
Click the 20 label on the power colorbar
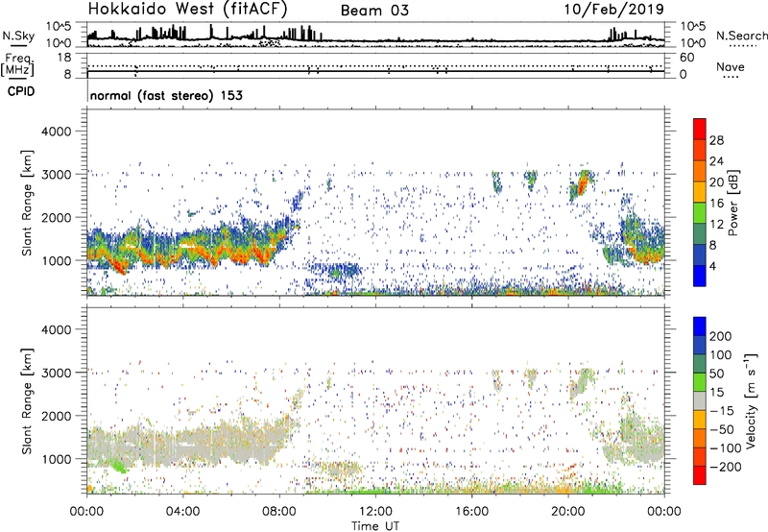point(716,182)
